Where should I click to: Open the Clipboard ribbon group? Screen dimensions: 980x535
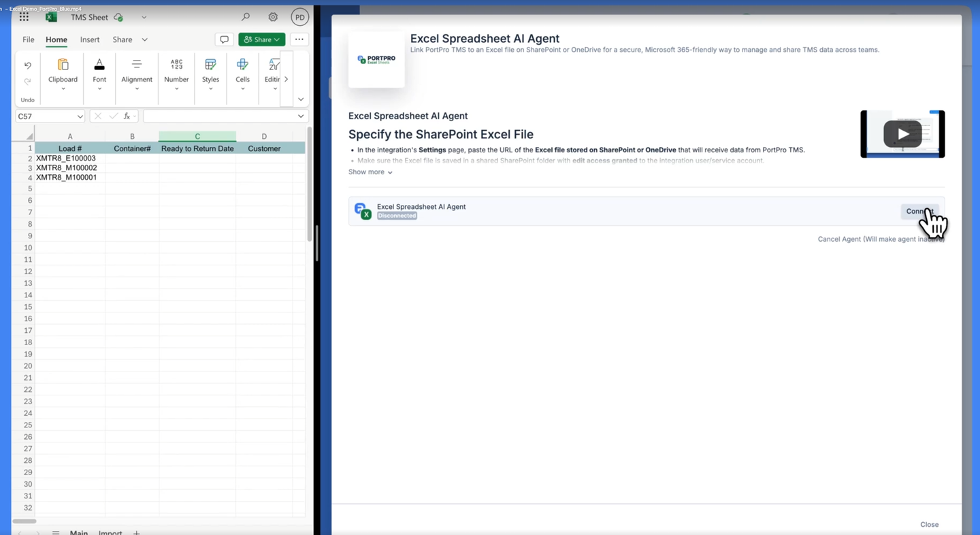pos(63,74)
